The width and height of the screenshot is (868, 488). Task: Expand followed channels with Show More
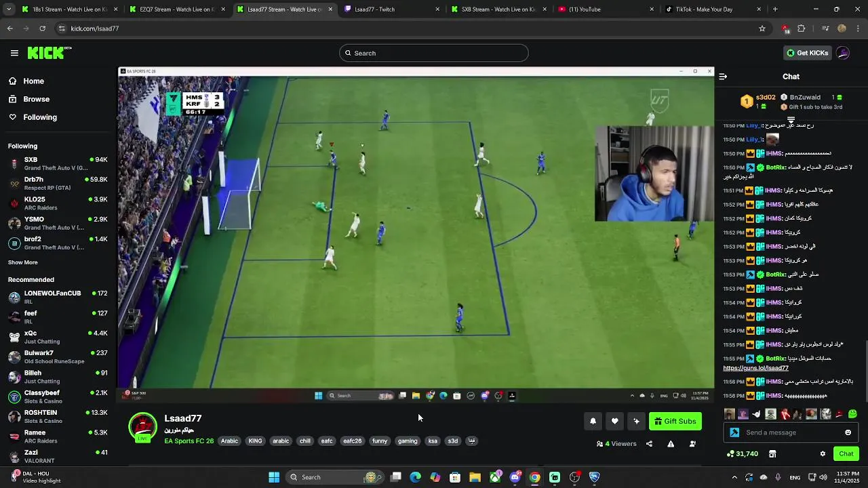(23, 262)
